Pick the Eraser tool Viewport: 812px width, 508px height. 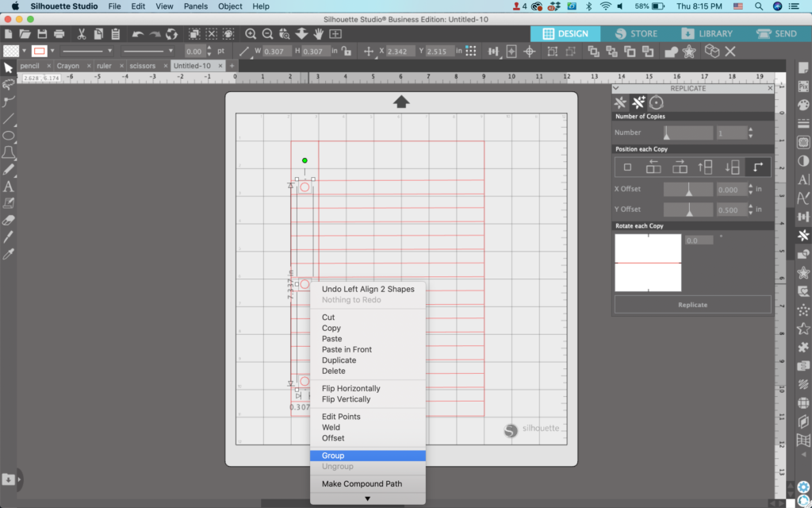click(x=8, y=221)
